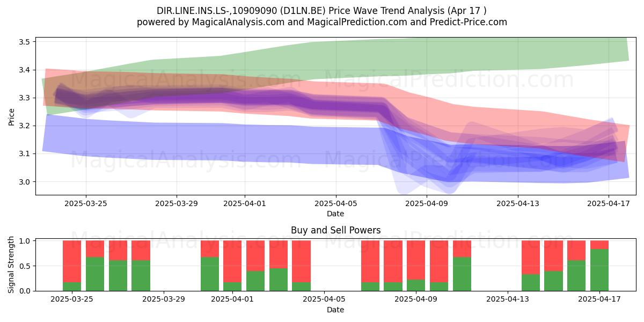Screen dimensions: 644x322
Task: Click the 3.2 price axis tick label
Action: click(25, 126)
